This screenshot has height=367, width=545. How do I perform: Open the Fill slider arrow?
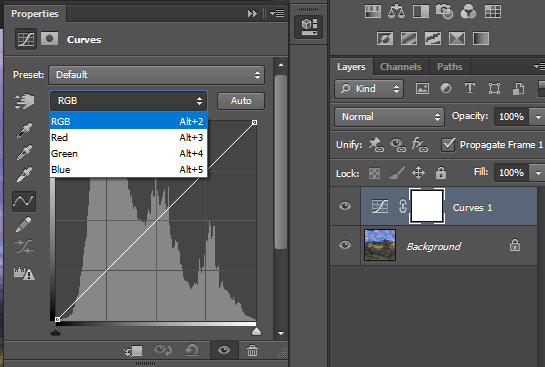click(538, 173)
